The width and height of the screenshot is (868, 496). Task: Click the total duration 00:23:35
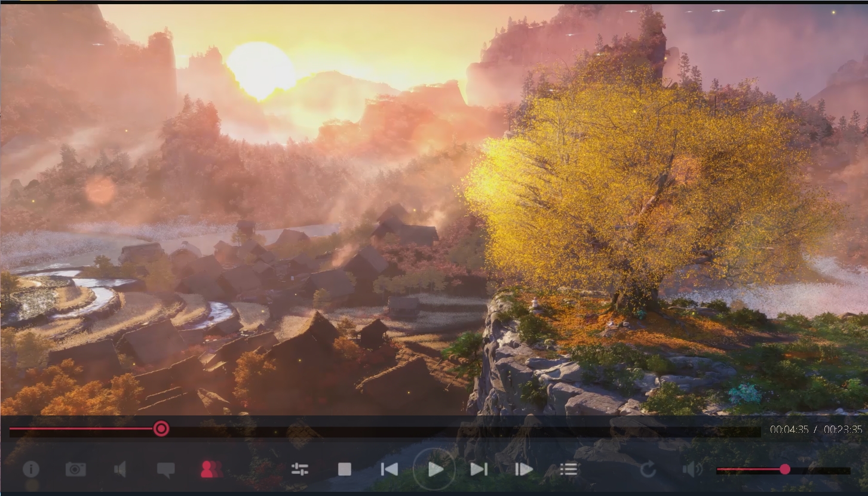click(843, 430)
